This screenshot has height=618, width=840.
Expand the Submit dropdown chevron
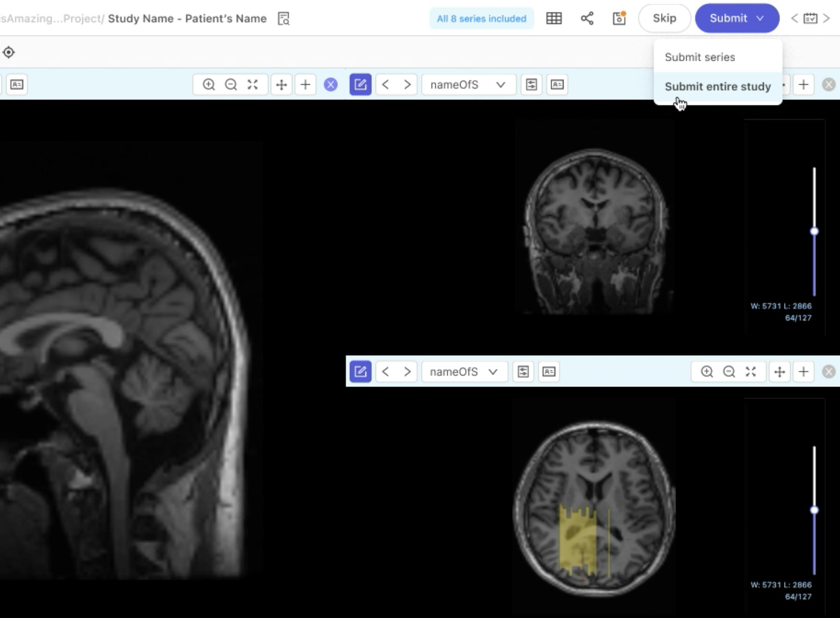[x=760, y=18]
